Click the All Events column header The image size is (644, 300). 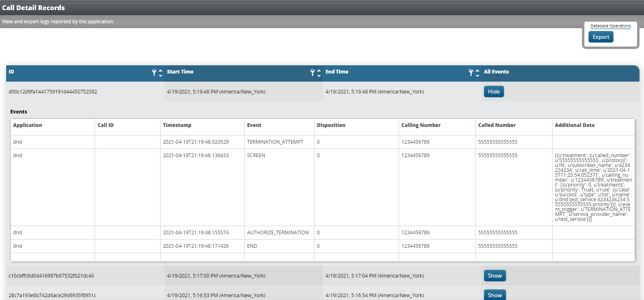(496, 71)
